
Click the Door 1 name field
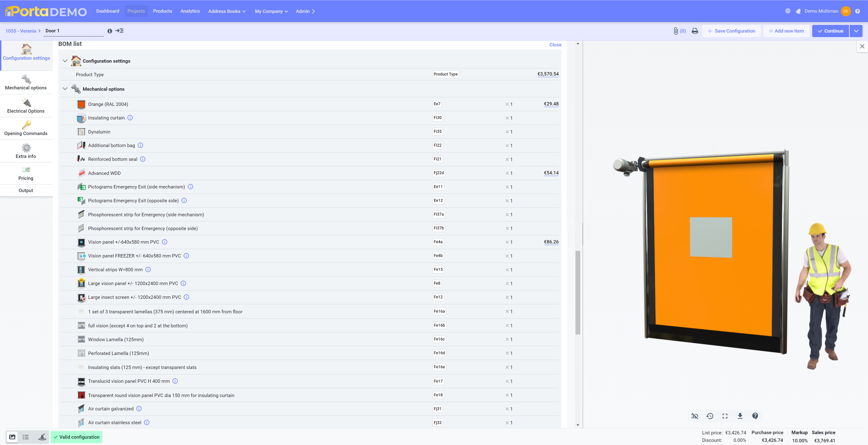[73, 31]
